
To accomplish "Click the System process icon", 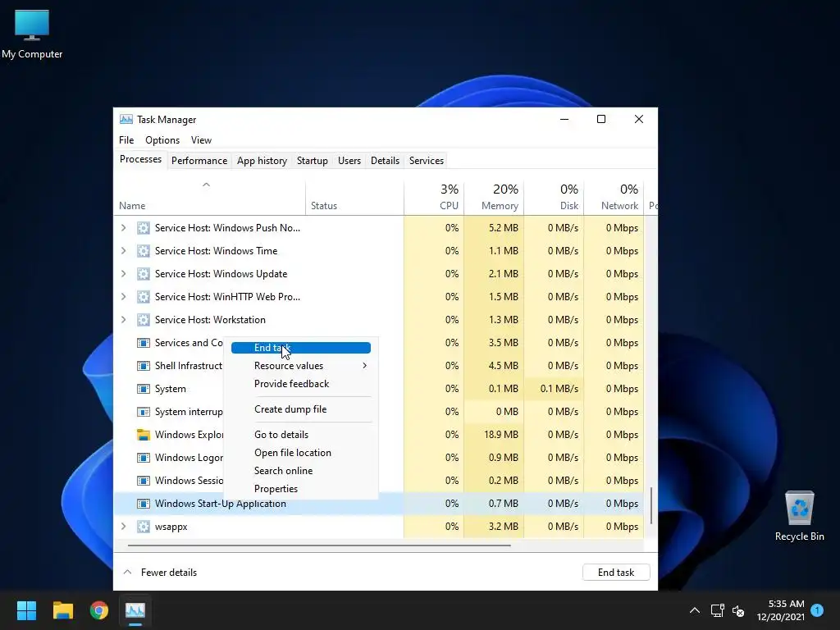I will coord(143,389).
